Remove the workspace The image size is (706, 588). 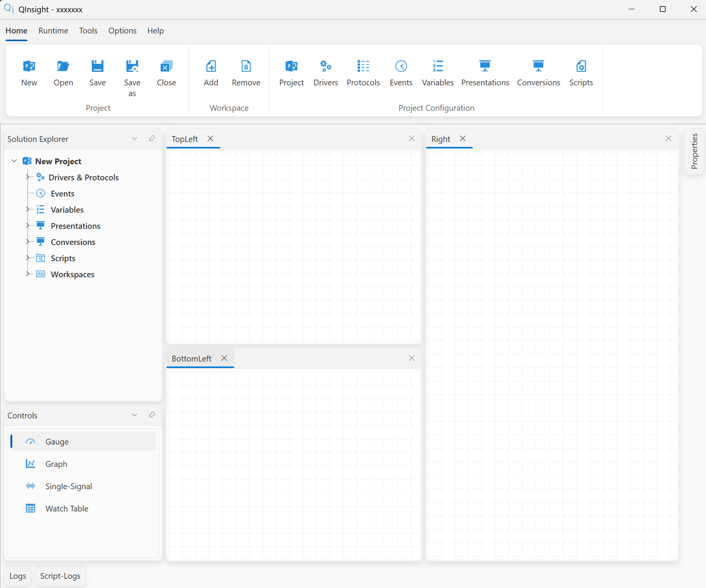click(x=246, y=73)
